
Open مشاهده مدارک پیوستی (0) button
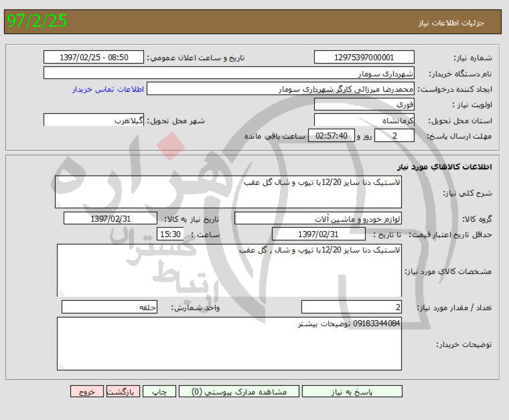tap(238, 392)
